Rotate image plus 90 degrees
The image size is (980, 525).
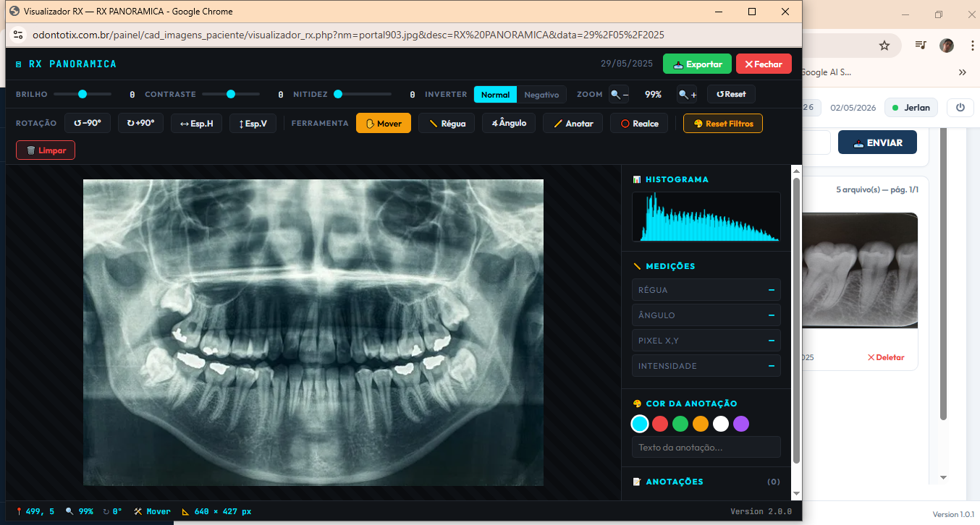click(140, 123)
